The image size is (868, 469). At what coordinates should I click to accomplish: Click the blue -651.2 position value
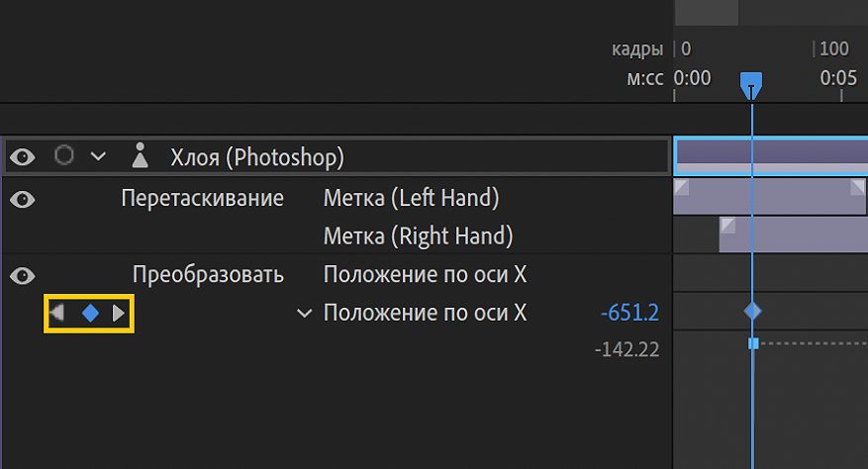pyautogui.click(x=629, y=314)
